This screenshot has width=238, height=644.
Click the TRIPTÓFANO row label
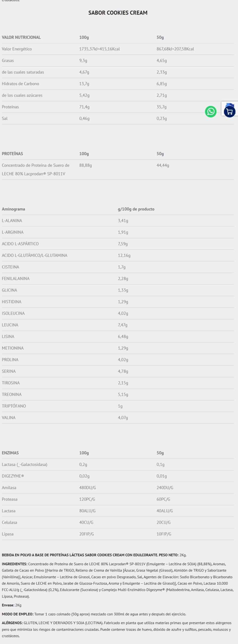click(x=14, y=406)
